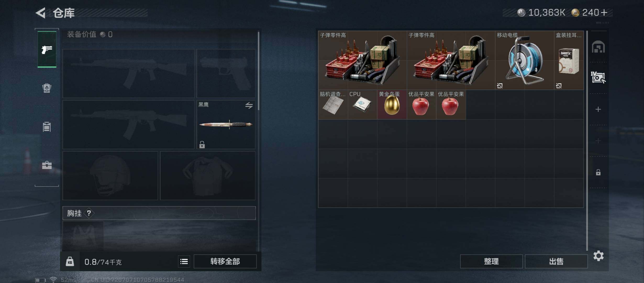Unlock the locked storage expansion slot
644x283 pixels.
(x=598, y=172)
